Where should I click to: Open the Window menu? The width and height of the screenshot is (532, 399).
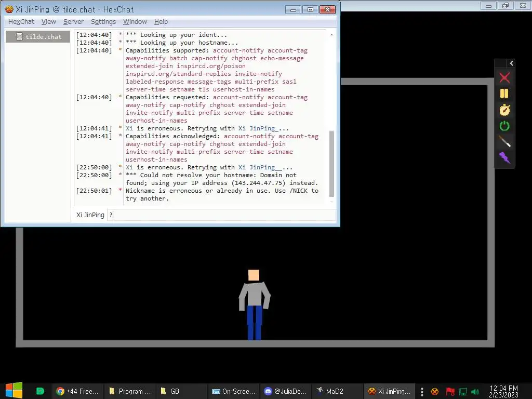(x=135, y=22)
